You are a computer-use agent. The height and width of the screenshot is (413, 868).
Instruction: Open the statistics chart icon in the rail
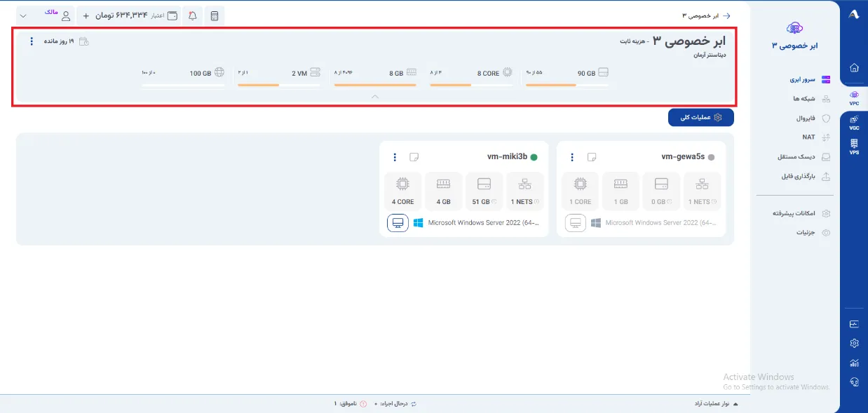tap(854, 363)
